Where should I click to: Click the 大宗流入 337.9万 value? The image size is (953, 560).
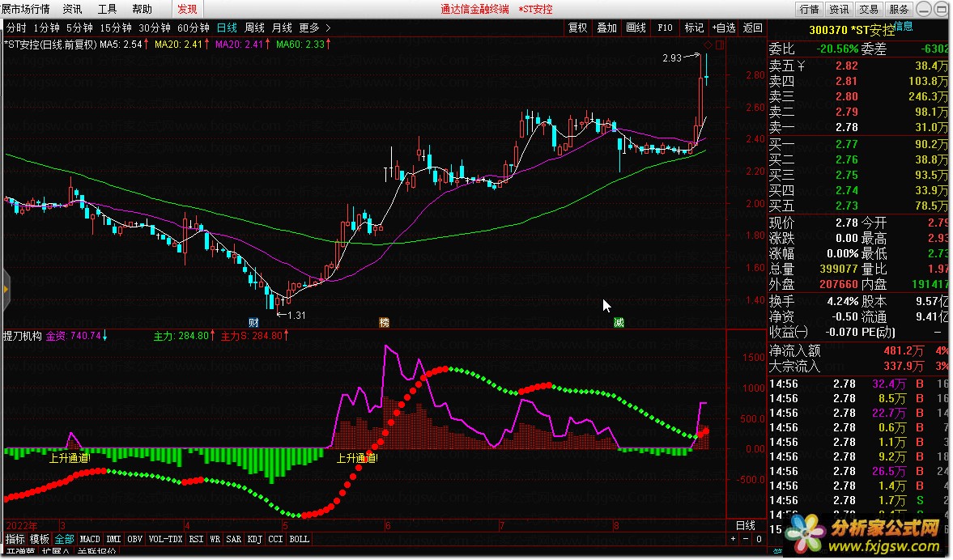point(903,367)
